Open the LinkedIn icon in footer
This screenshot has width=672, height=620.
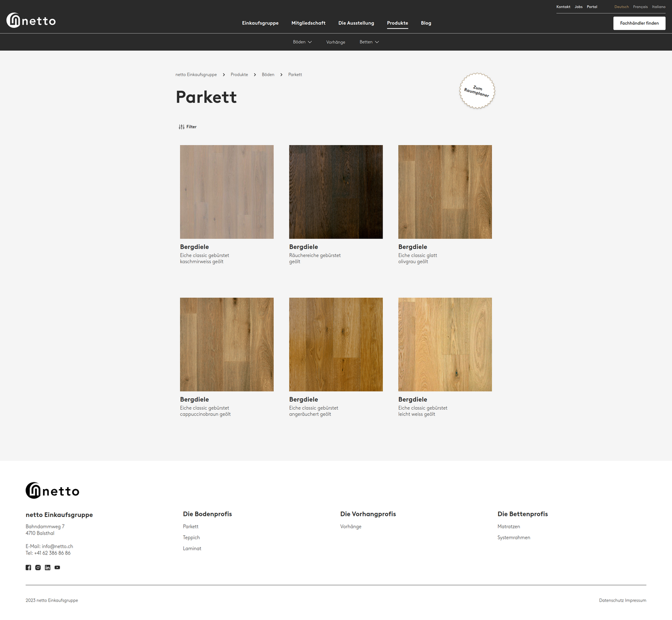coord(47,568)
